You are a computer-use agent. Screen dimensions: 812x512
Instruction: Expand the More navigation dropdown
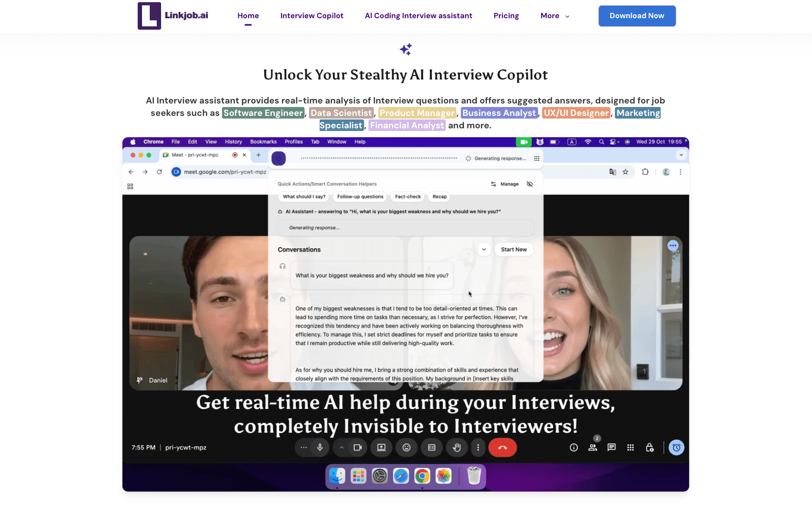(554, 16)
